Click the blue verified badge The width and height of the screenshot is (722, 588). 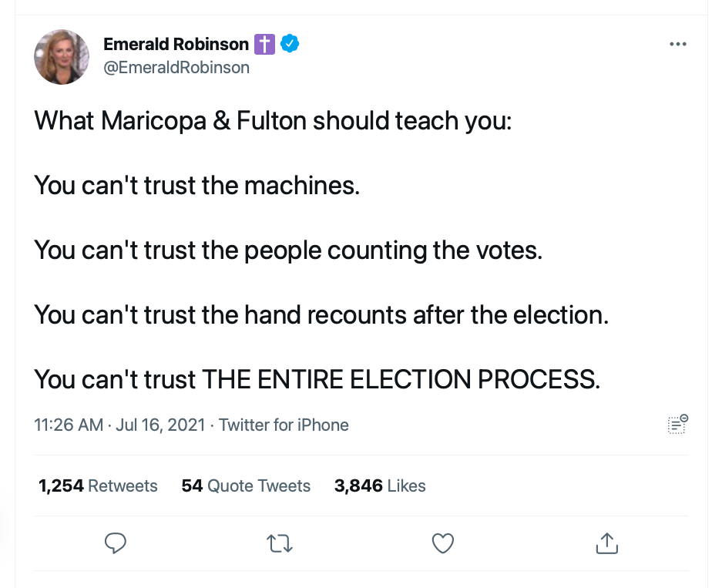pos(289,44)
